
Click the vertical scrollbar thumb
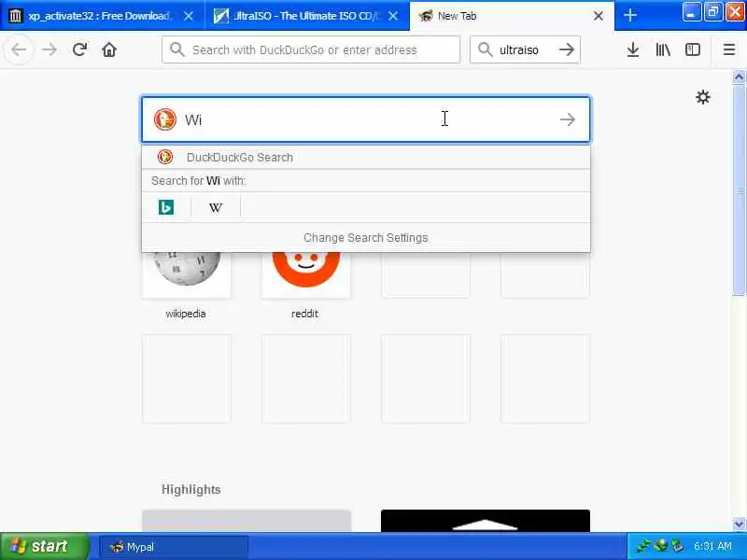click(x=739, y=190)
